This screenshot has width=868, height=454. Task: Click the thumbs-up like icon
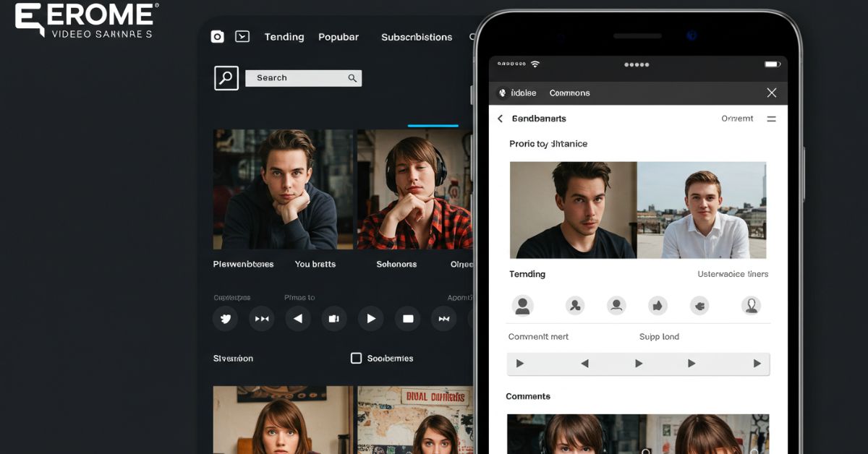(x=658, y=305)
